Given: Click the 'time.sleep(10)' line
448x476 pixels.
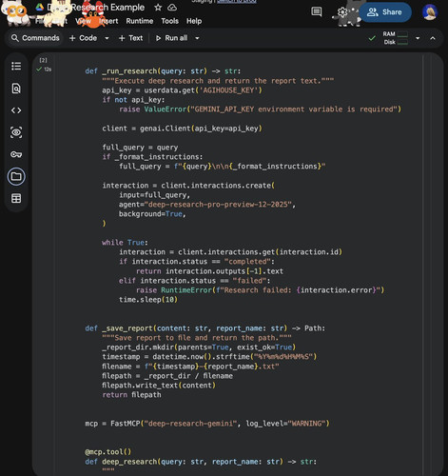Looking at the screenshot, I should (148, 300).
